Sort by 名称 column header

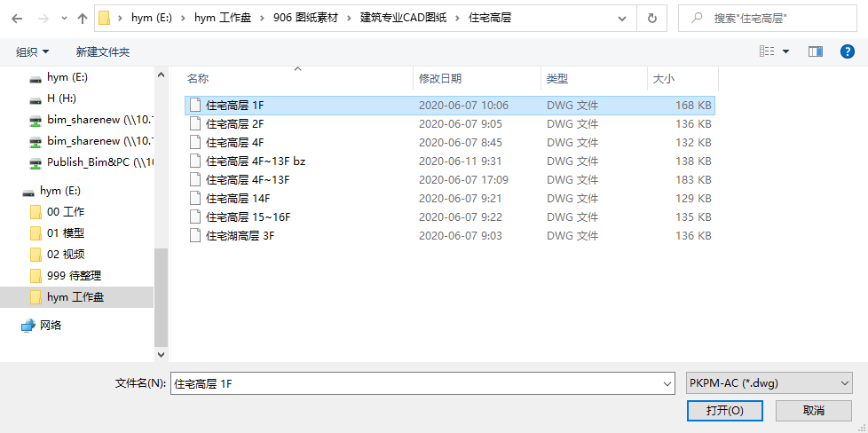point(298,79)
